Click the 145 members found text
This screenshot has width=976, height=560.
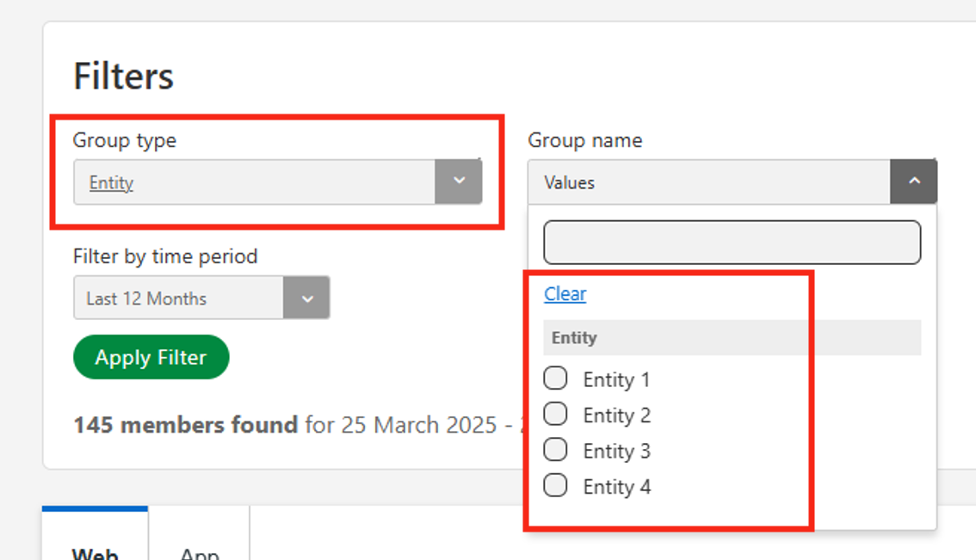tap(186, 425)
